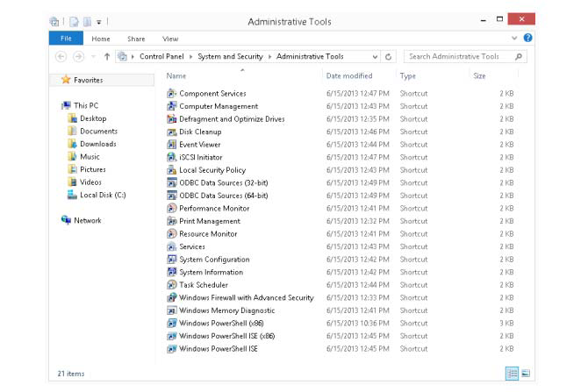The width and height of the screenshot is (588, 392).
Task: Select the Print Management icon
Action: (x=172, y=221)
